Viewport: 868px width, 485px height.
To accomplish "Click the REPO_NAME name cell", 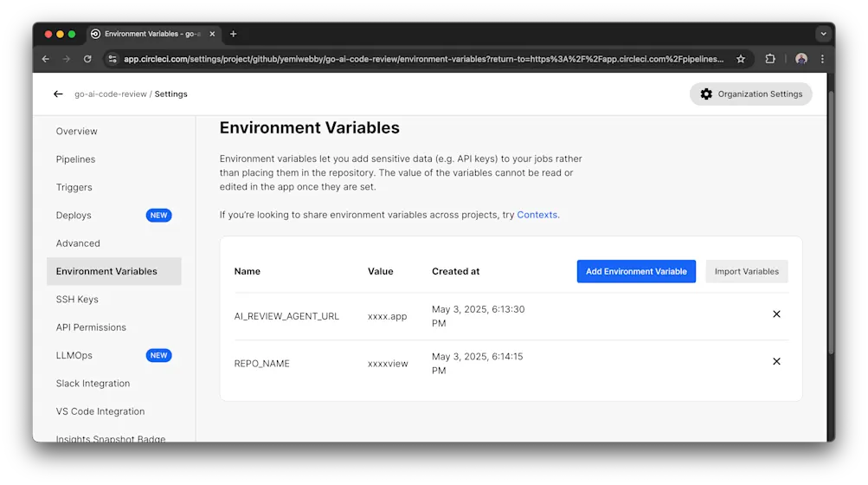I will tap(262, 364).
